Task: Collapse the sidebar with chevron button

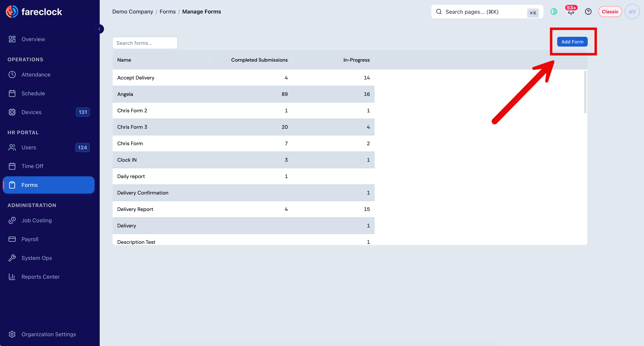Action: 99,29
